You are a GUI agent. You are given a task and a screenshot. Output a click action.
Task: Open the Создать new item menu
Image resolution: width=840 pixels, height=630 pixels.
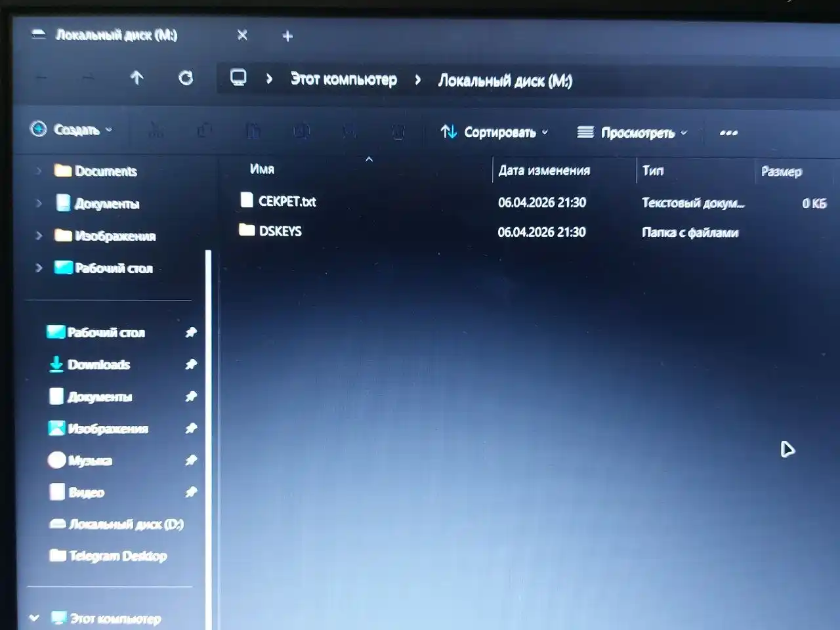[x=72, y=129]
